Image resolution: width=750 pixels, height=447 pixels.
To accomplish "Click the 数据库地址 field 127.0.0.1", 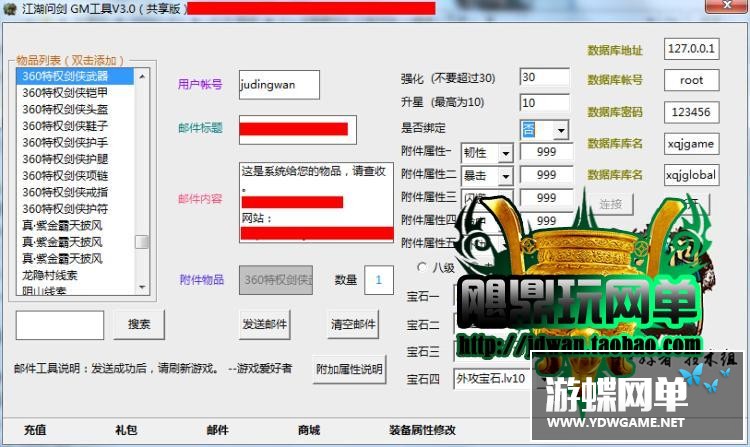I will [692, 49].
